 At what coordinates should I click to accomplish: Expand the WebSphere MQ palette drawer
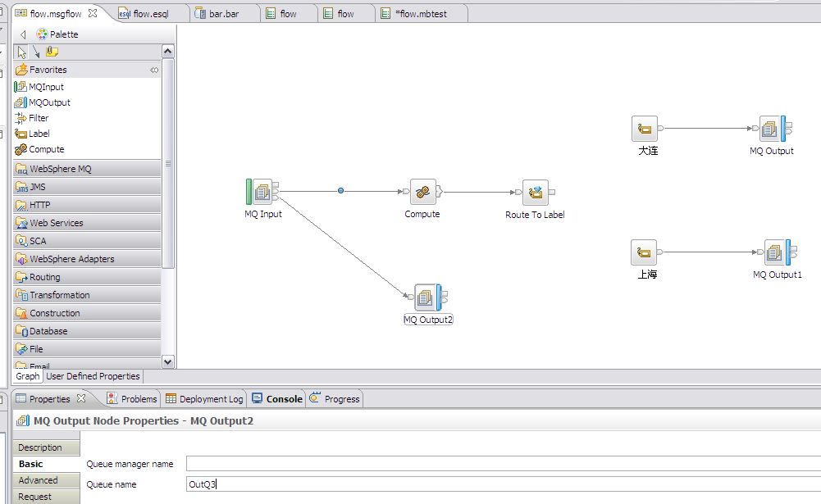click(x=87, y=169)
